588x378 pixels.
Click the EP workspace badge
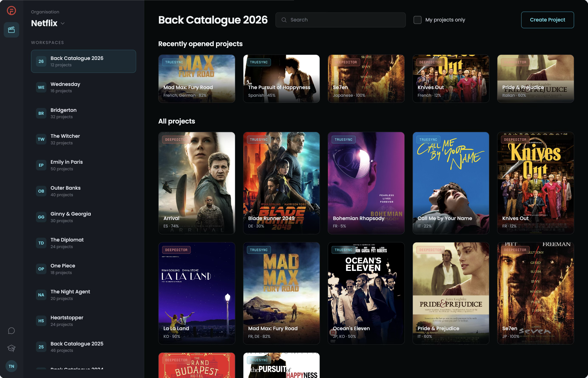point(41,165)
